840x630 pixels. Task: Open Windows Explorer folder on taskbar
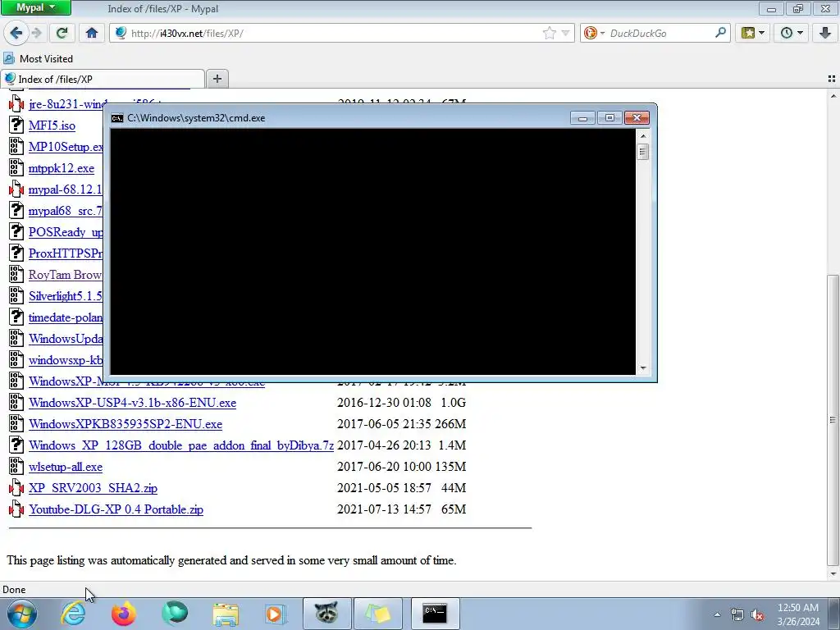click(226, 614)
